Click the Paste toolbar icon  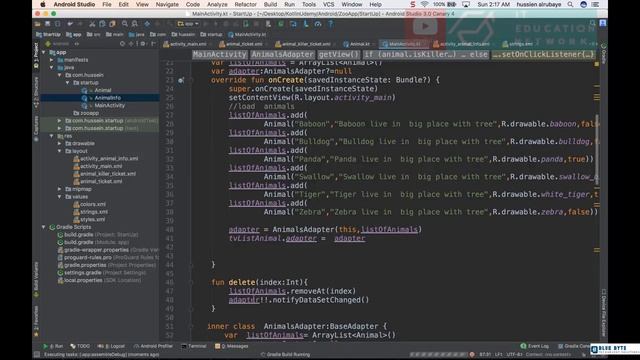pos(112,24)
